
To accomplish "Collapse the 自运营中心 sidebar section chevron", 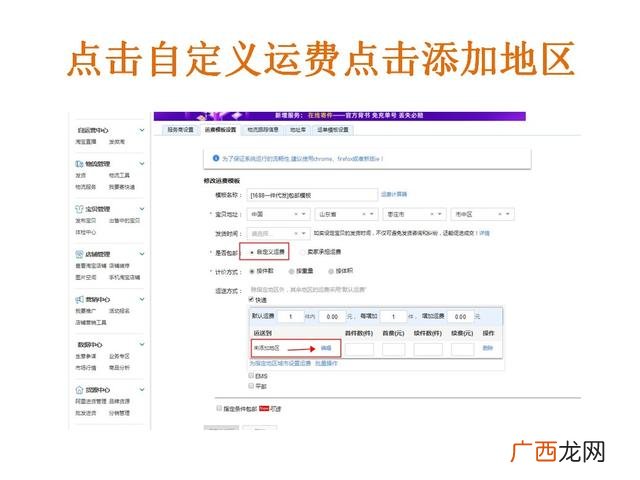I will pos(142,130).
